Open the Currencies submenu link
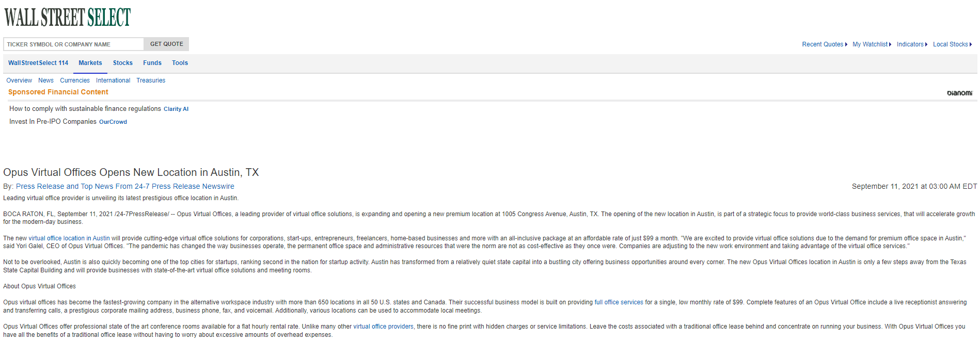Screen dimensions: 980x342 (x=75, y=80)
